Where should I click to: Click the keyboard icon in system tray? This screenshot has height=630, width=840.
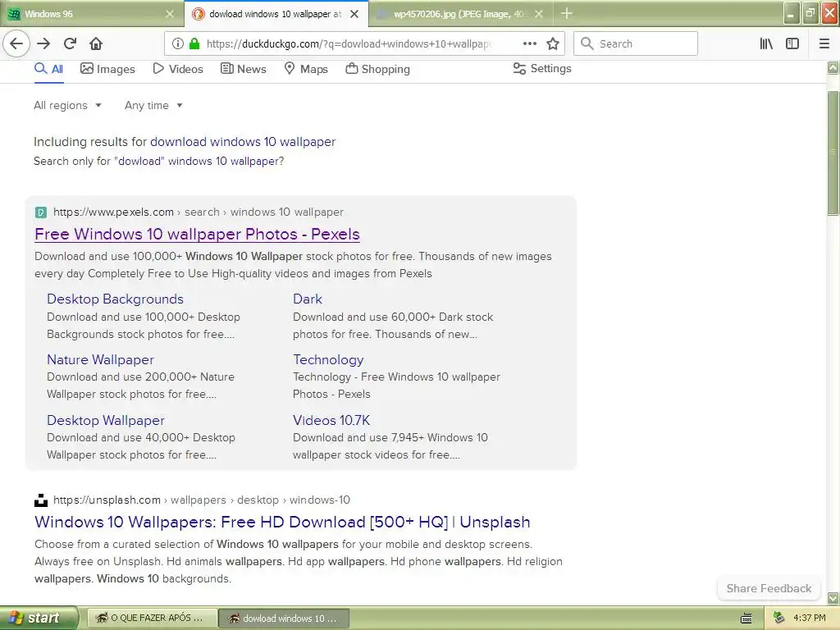(746, 619)
